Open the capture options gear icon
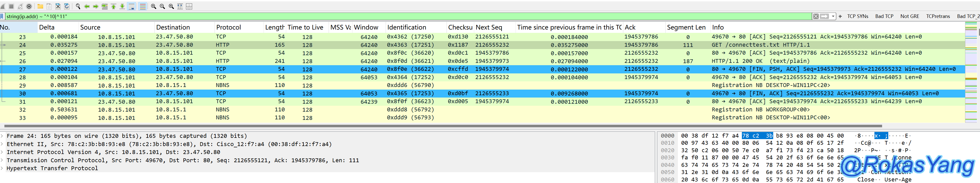The height and width of the screenshot is (183, 980). 29,6
